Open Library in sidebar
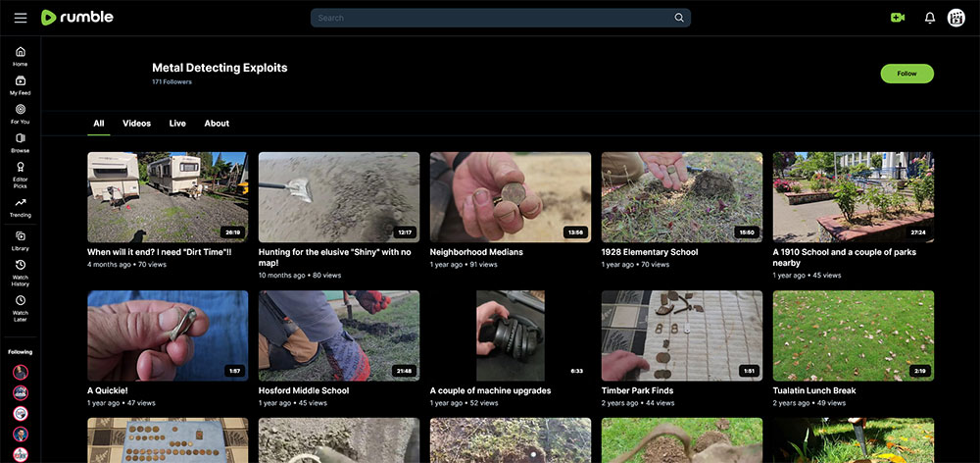This screenshot has height=463, width=980. point(20,241)
